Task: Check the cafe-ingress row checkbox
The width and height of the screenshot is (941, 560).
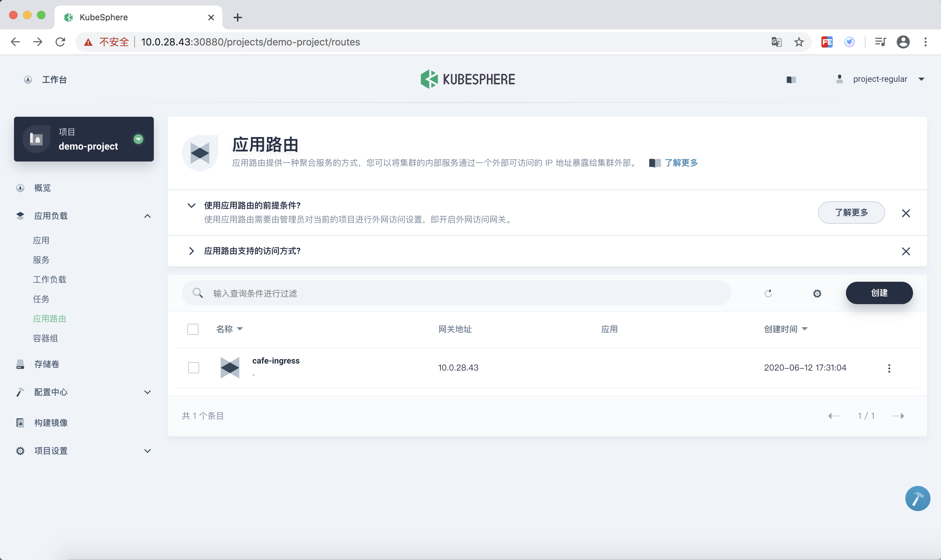Action: point(194,367)
